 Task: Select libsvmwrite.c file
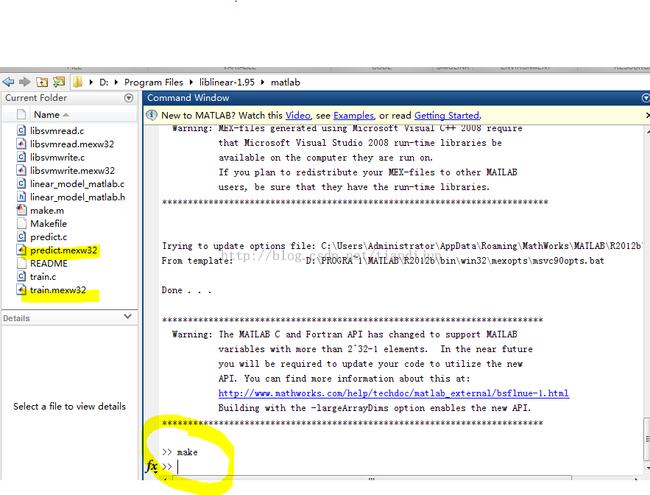click(x=57, y=157)
